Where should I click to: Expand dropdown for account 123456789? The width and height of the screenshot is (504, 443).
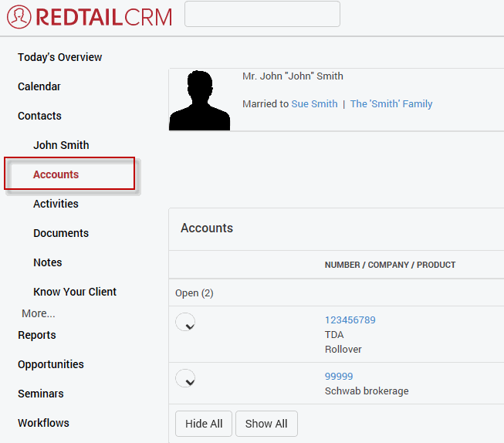[185, 323]
